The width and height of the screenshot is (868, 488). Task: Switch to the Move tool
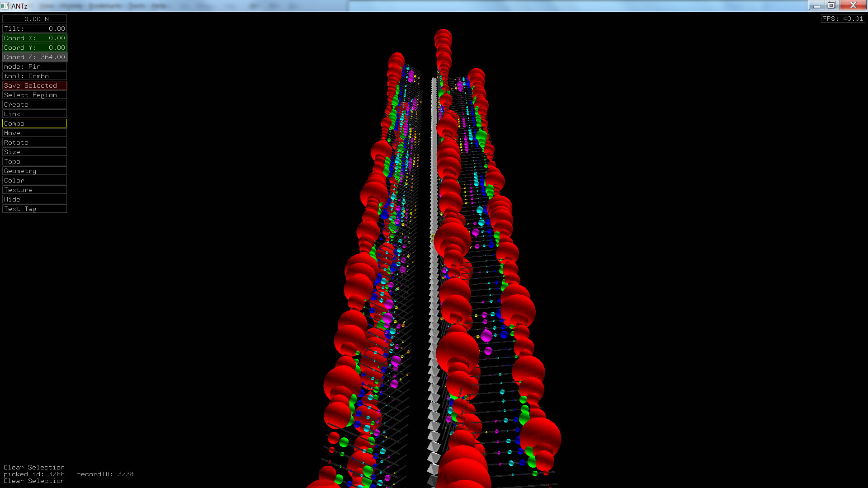click(x=34, y=133)
